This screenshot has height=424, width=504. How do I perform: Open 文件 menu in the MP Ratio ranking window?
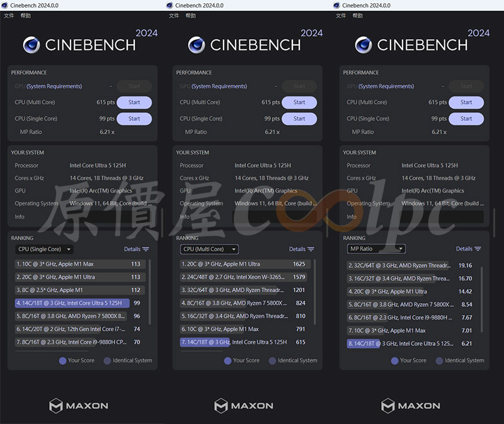coord(341,15)
